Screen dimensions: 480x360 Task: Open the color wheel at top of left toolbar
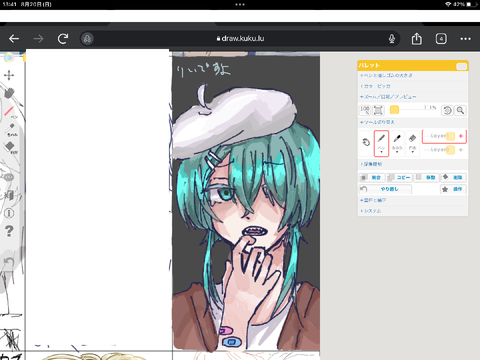(x=9, y=58)
